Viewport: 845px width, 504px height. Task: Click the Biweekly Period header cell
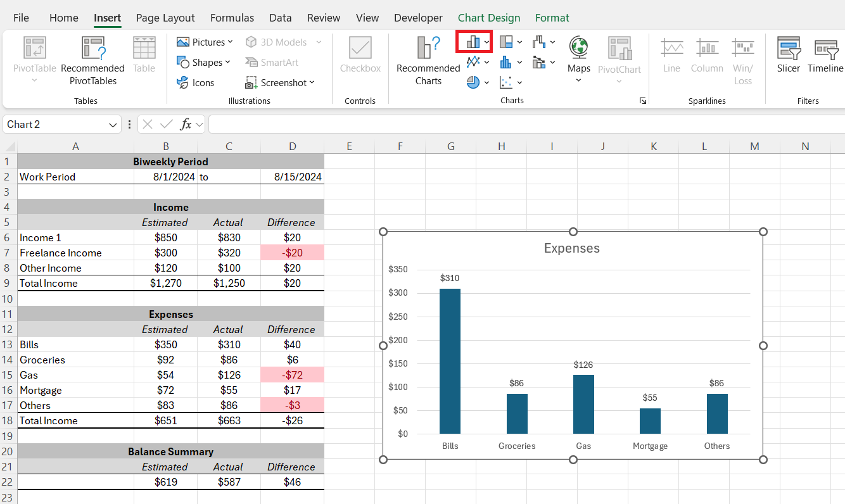point(170,161)
